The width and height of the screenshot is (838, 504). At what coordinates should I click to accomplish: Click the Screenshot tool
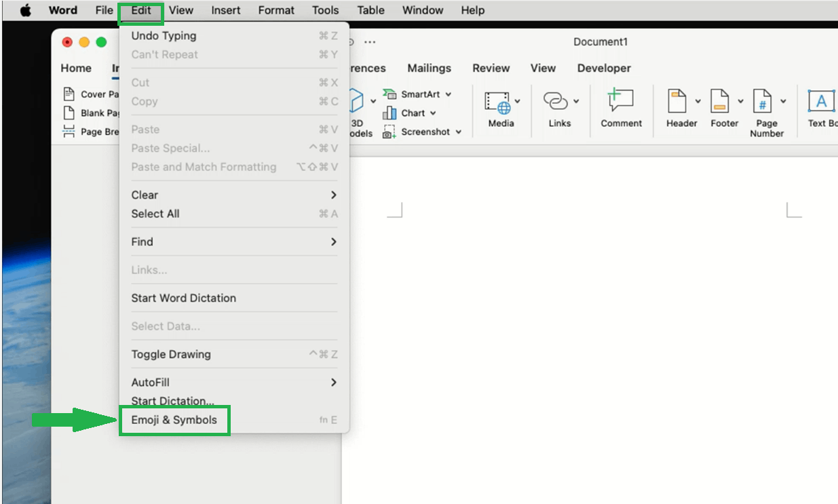pyautogui.click(x=417, y=132)
